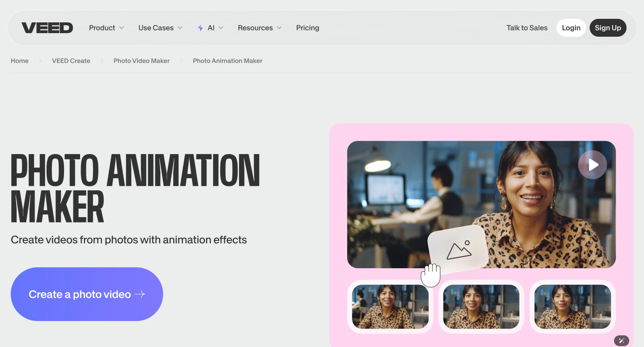
Task: Select the first video thumbnail
Action: (390, 307)
